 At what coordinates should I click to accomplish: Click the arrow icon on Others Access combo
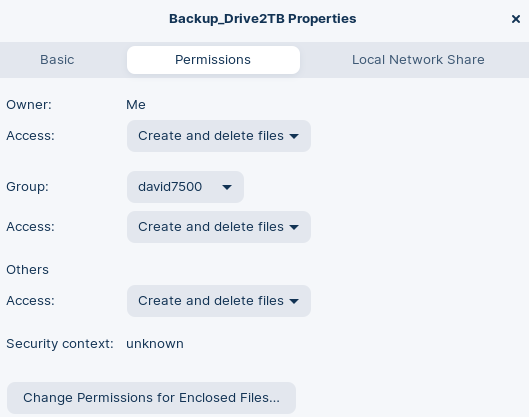pos(294,301)
